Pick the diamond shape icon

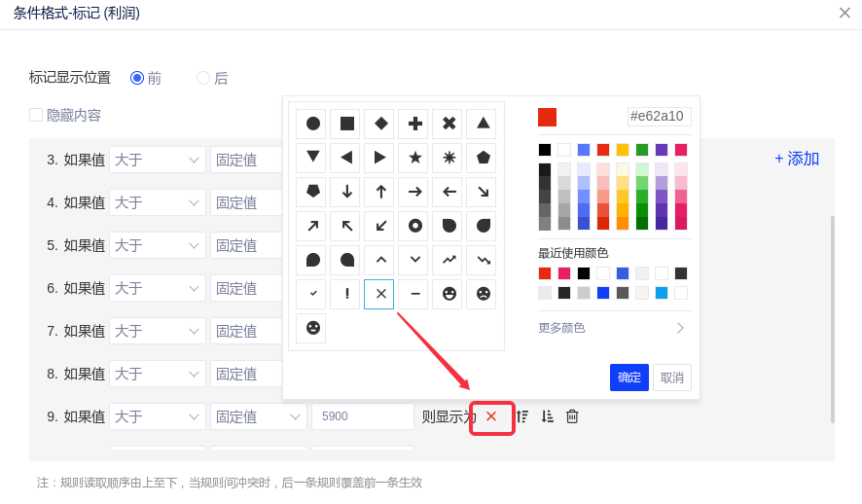[x=381, y=124]
